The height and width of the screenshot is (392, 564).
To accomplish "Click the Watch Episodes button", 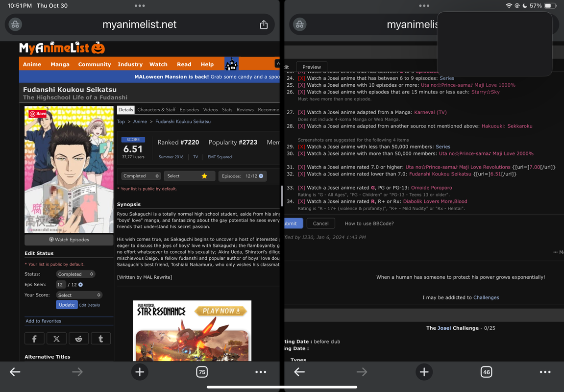I will (x=69, y=240).
